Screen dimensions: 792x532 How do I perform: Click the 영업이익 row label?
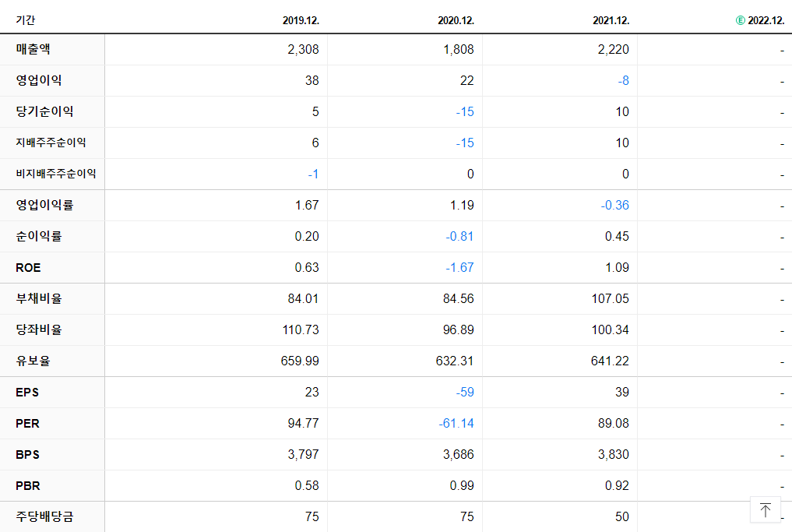(x=39, y=80)
